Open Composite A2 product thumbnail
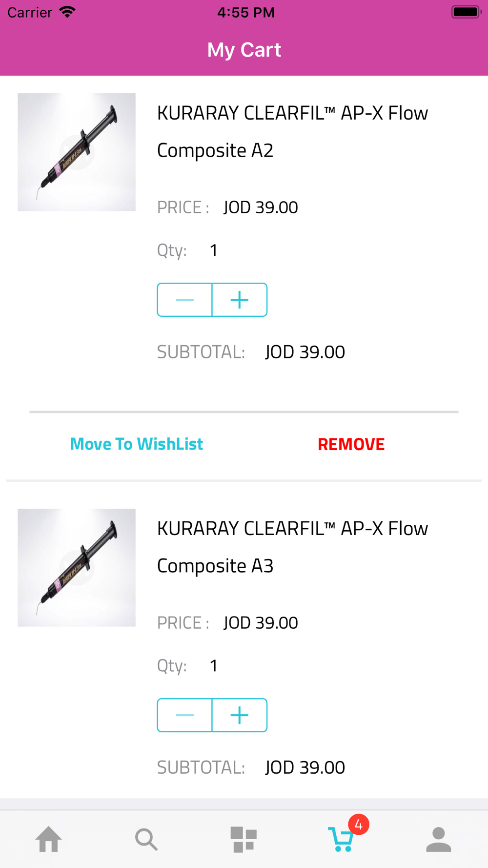488x868 pixels. [77, 152]
